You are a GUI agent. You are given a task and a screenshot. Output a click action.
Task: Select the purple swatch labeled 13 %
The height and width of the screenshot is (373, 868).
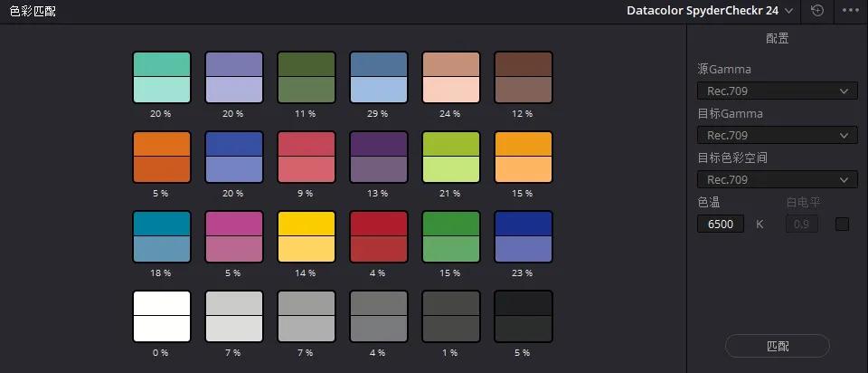click(x=379, y=158)
